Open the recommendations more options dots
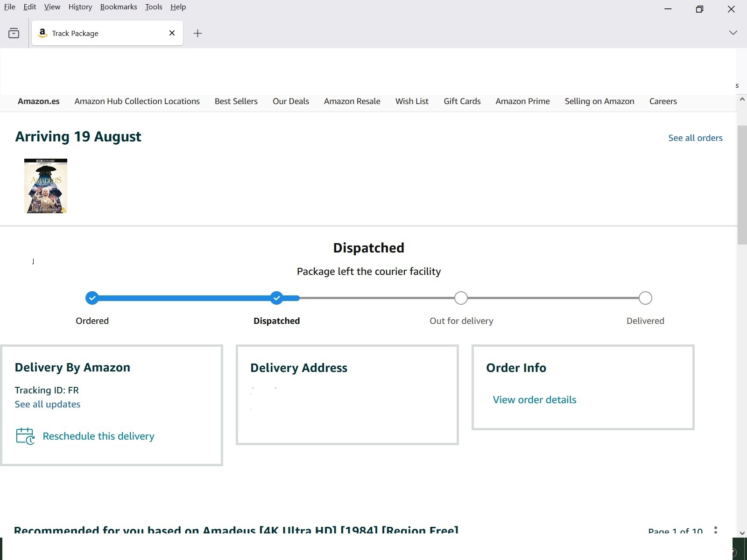747x560 pixels. pyautogui.click(x=715, y=530)
